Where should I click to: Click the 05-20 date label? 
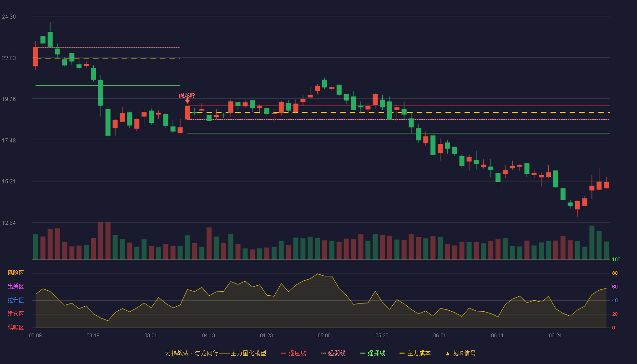[382, 335]
